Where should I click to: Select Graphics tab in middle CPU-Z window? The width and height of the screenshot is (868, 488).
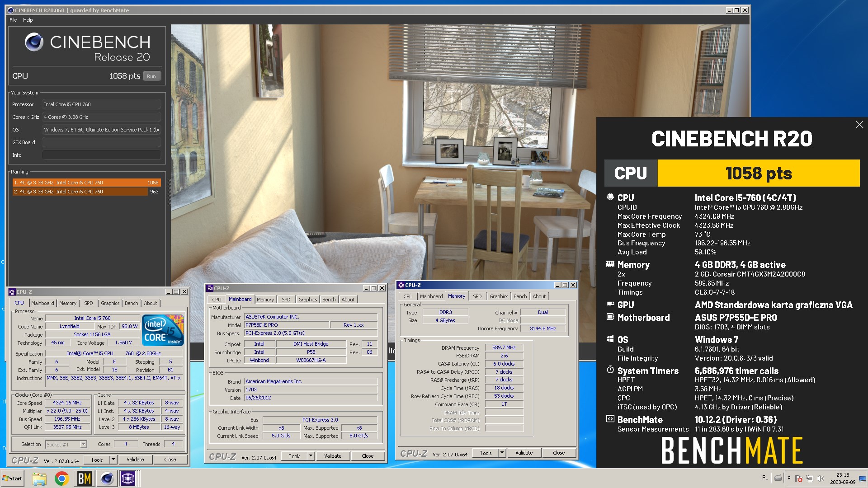[308, 300]
